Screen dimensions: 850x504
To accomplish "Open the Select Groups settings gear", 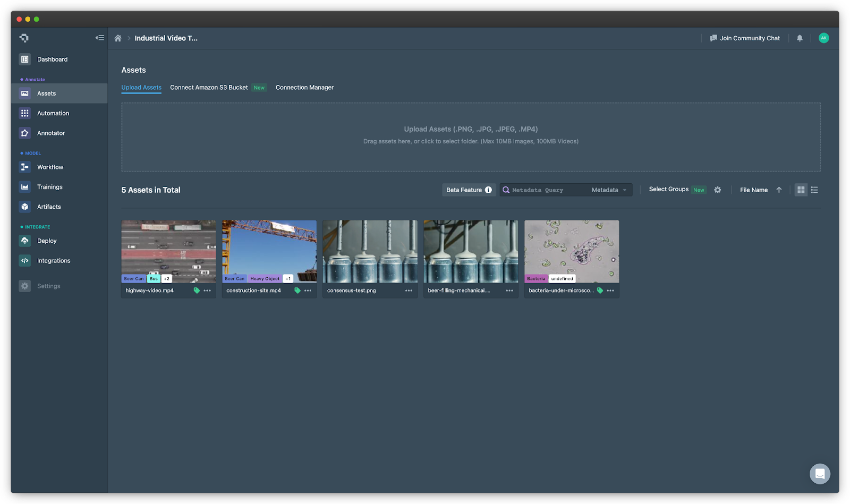I will pyautogui.click(x=717, y=190).
